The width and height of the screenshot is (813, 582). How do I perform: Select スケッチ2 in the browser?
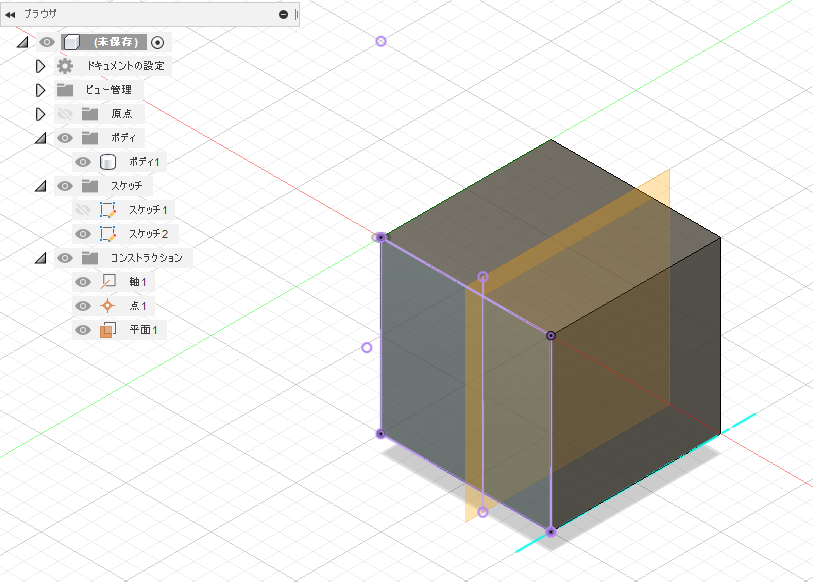click(x=149, y=234)
